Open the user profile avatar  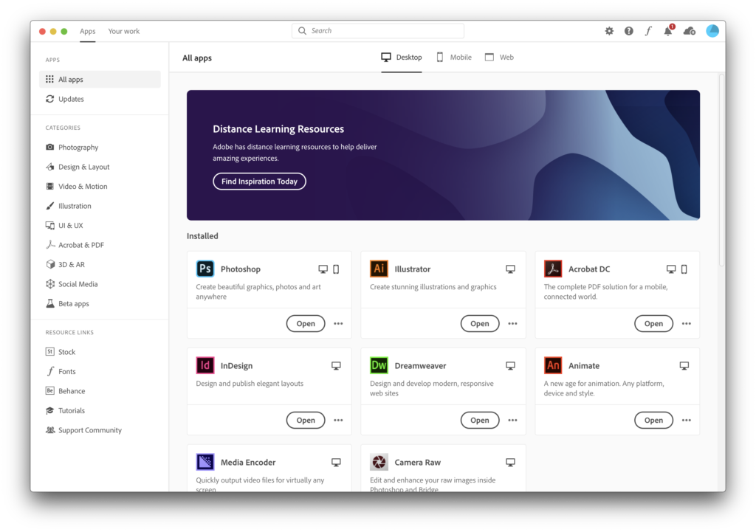coord(712,31)
